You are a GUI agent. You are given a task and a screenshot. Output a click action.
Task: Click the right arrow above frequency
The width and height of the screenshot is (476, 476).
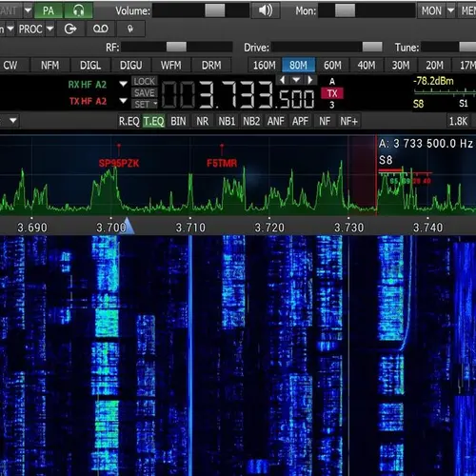tap(310, 80)
